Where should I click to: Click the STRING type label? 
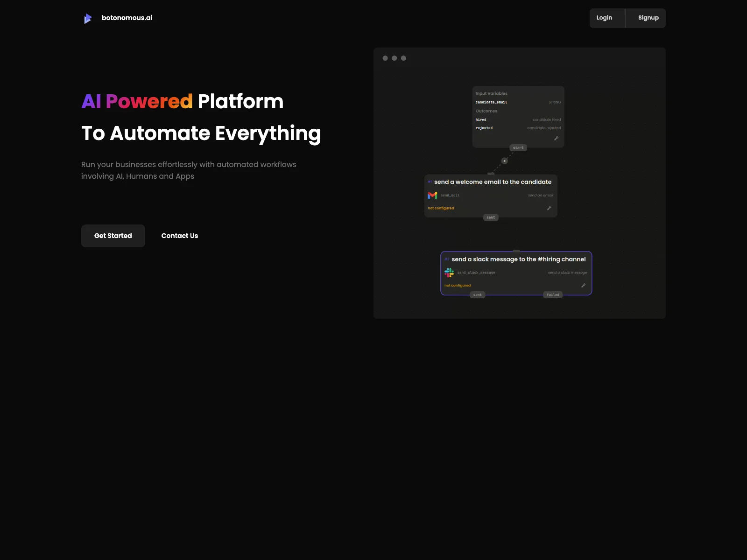(x=555, y=102)
